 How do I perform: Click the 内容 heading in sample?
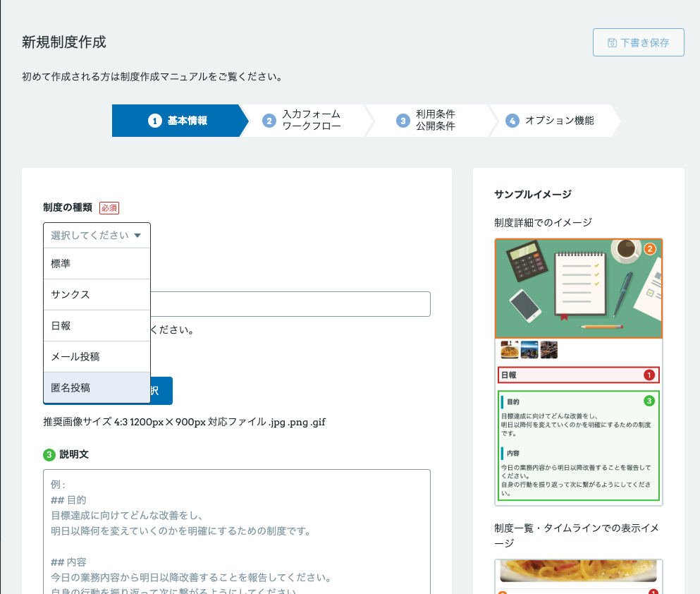click(x=513, y=454)
